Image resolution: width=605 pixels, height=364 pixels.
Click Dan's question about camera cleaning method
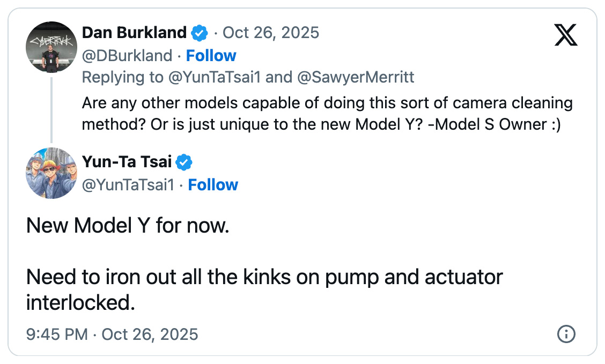[x=327, y=114]
